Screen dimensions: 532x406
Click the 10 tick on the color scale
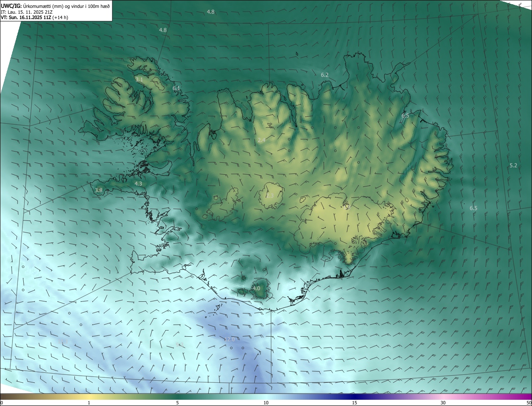click(266, 403)
